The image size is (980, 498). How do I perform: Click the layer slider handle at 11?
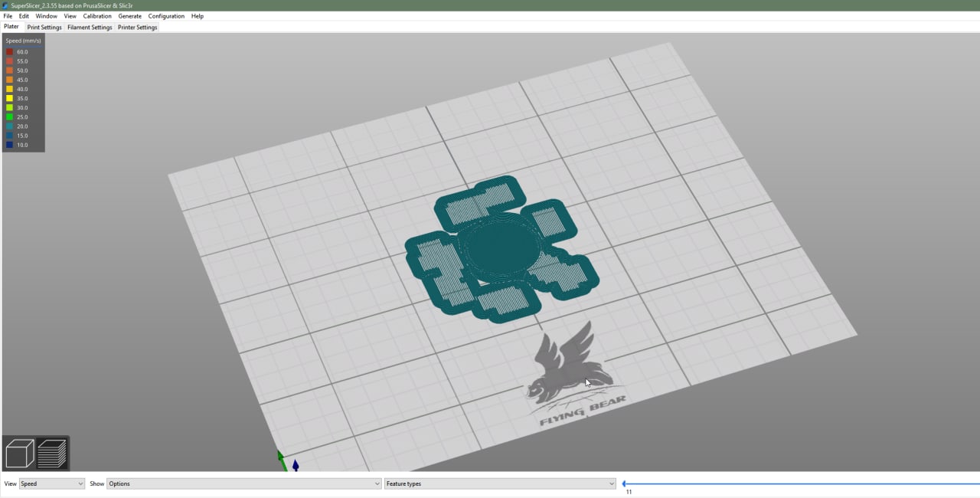[624, 483]
